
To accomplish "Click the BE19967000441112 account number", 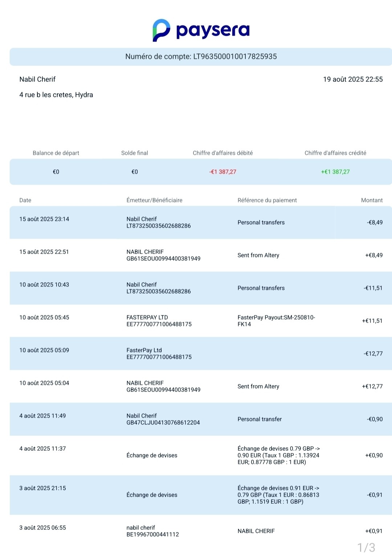I will click(x=153, y=534).
